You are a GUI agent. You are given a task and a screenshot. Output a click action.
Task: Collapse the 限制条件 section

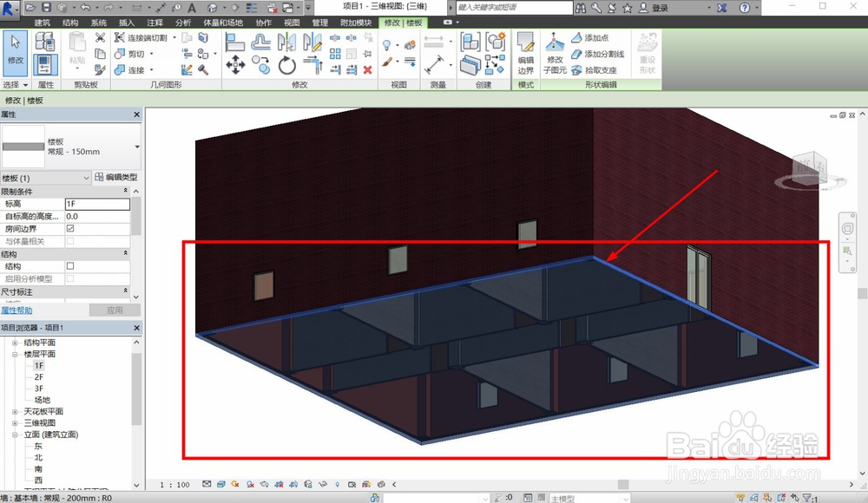pyautogui.click(x=125, y=191)
